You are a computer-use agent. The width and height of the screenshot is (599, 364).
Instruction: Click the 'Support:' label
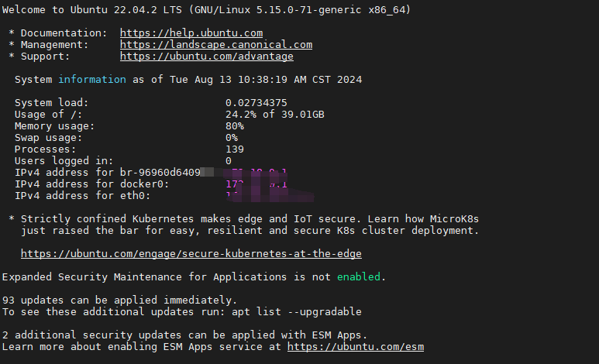click(46, 57)
